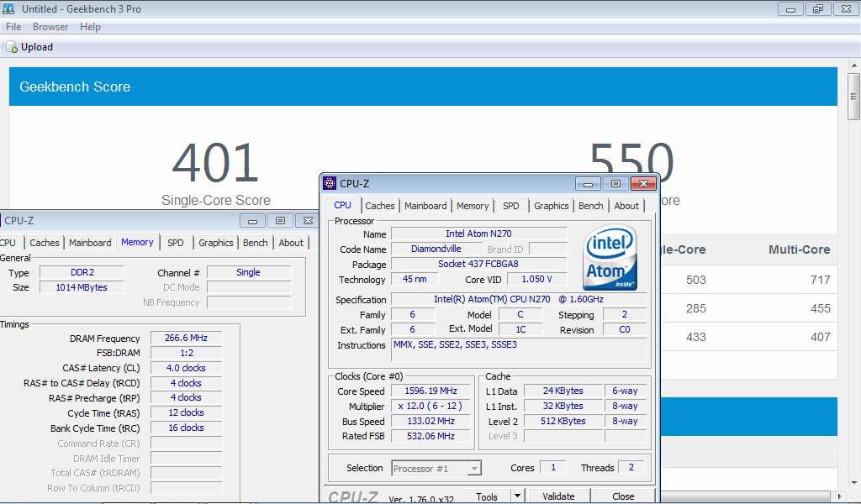The image size is (861, 504).
Task: Click the Close button at CPU-Z bottom
Action: coord(623,496)
